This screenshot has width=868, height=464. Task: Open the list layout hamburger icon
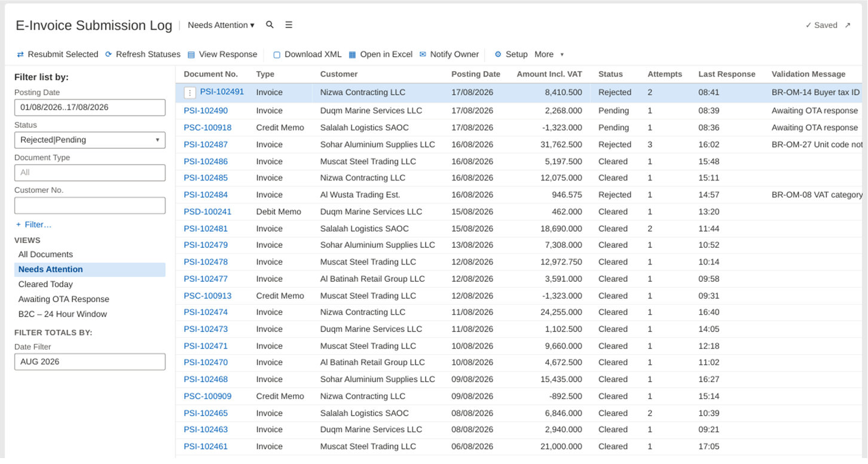(x=289, y=25)
